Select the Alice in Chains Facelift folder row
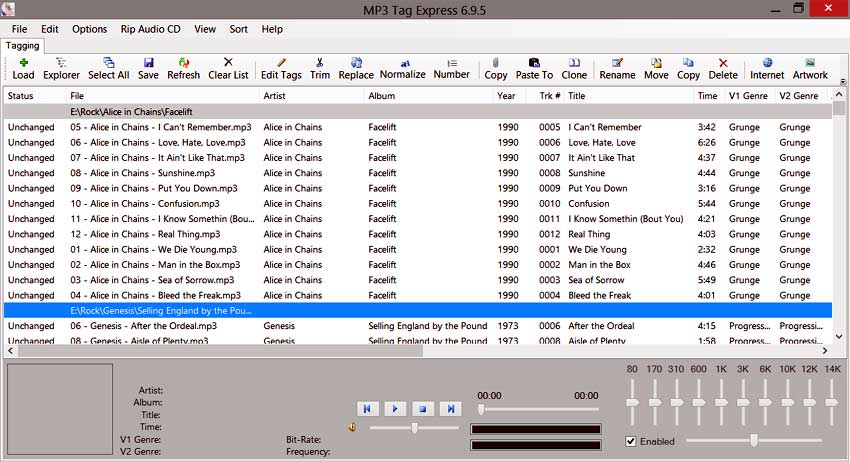This screenshot has height=462, width=850. pos(417,112)
